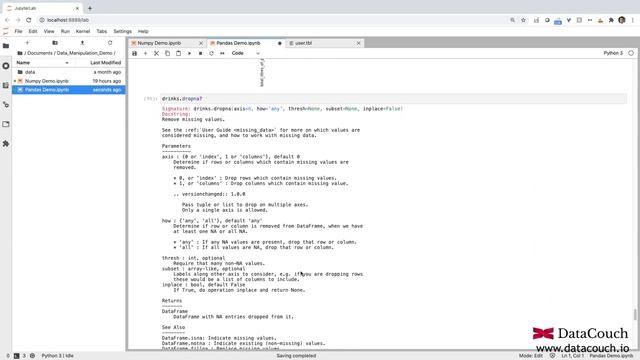Click into the drinks.dropna? code cell

click(x=394, y=99)
